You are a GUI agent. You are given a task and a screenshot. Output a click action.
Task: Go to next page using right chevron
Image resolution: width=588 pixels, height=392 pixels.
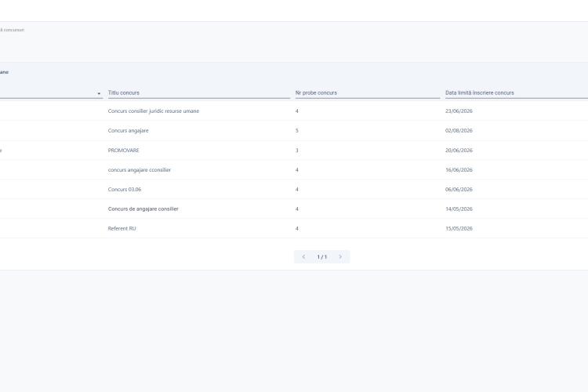[340, 257]
